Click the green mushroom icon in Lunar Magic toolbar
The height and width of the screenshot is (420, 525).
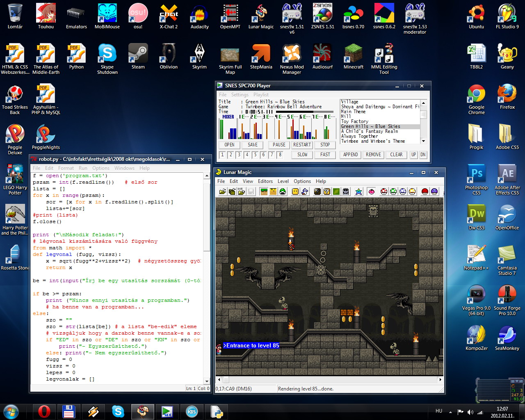[x=393, y=192]
